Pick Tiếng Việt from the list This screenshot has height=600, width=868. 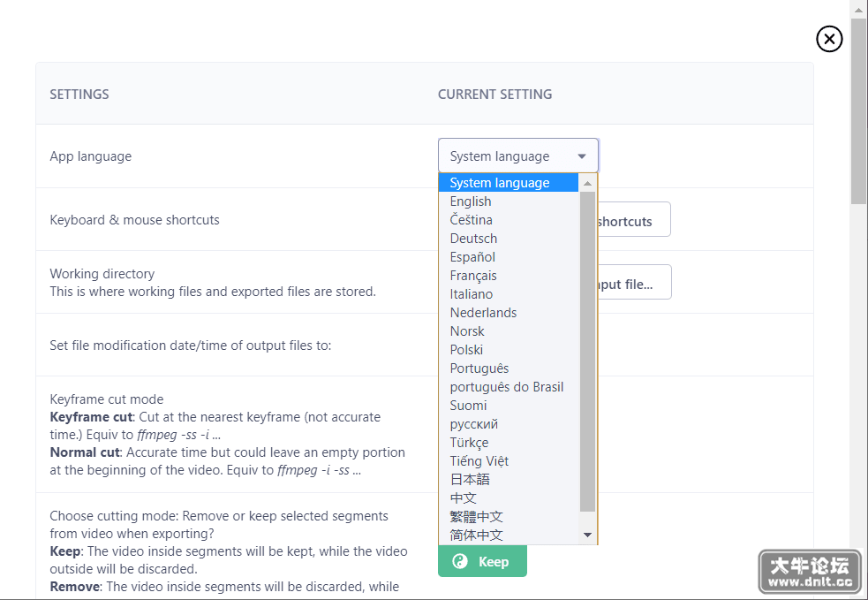[509, 461]
